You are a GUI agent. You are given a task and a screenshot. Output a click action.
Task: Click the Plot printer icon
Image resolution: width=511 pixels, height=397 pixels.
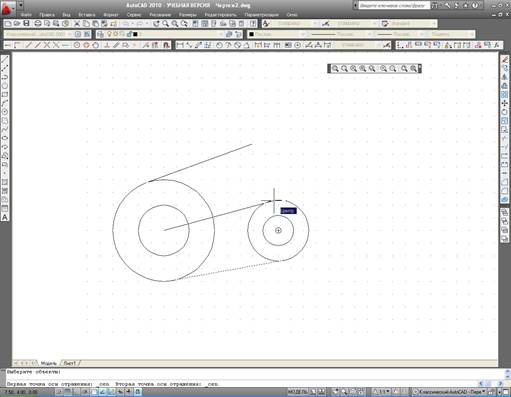click(38, 23)
